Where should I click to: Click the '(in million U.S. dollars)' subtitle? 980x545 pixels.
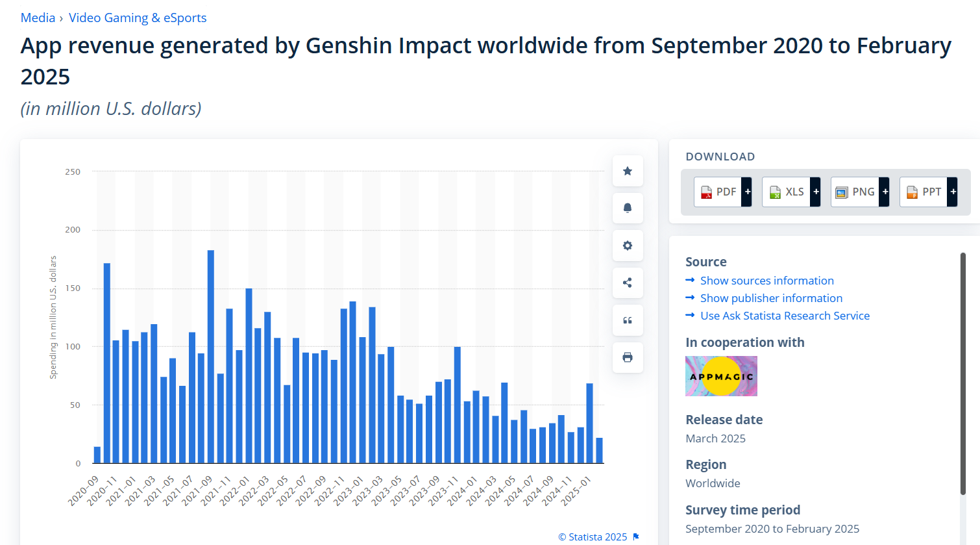pos(111,108)
